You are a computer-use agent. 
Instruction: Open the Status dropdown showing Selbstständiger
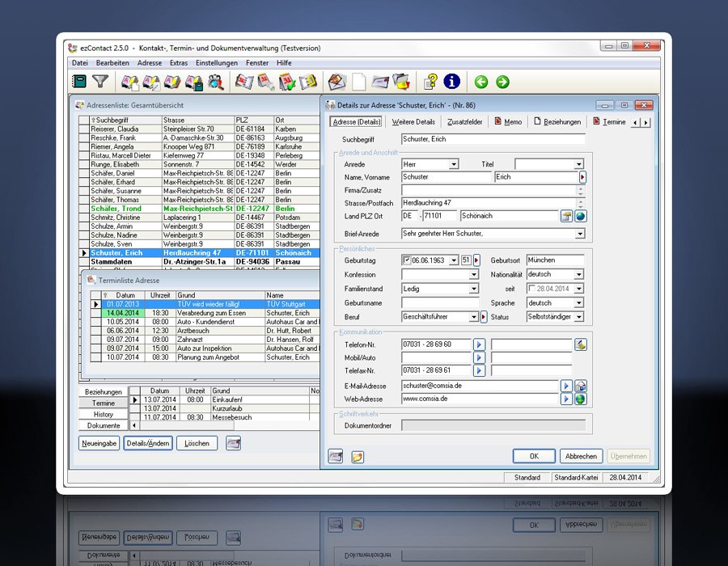tap(578, 317)
